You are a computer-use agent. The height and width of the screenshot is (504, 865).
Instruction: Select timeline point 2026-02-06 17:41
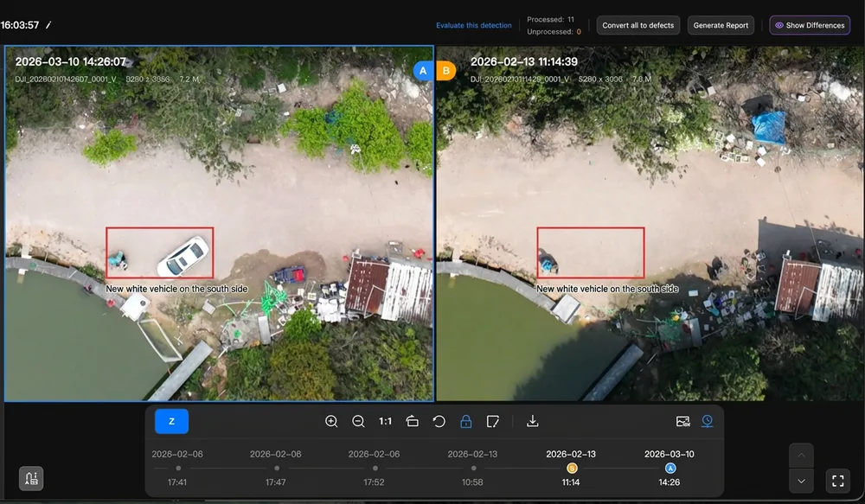(x=177, y=469)
